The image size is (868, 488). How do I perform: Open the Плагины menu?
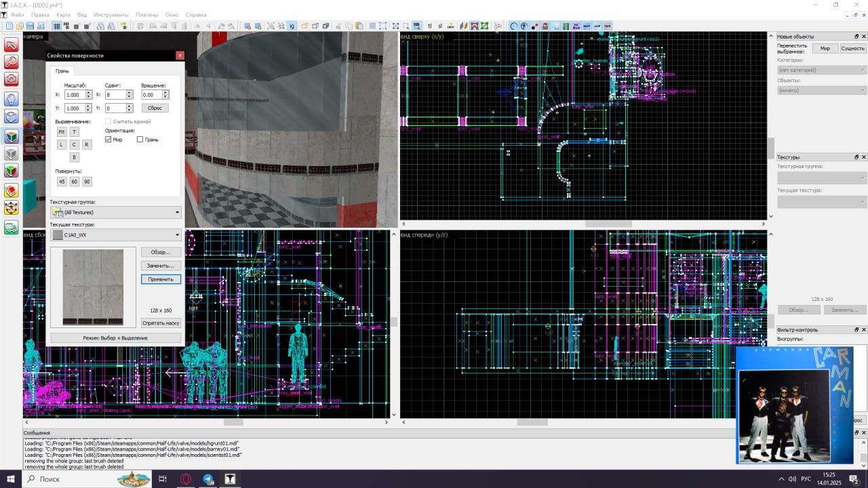[x=146, y=14]
